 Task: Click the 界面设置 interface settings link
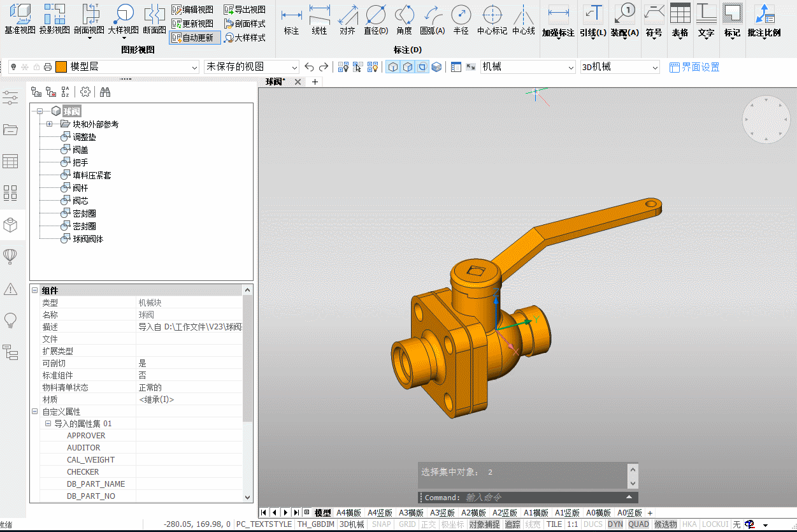coord(694,67)
